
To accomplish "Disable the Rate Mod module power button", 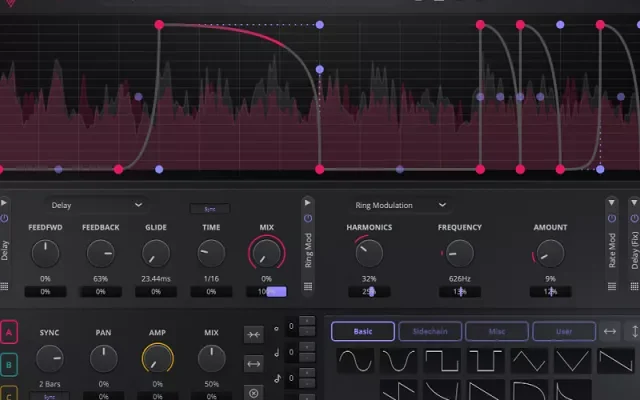I will tap(610, 217).
